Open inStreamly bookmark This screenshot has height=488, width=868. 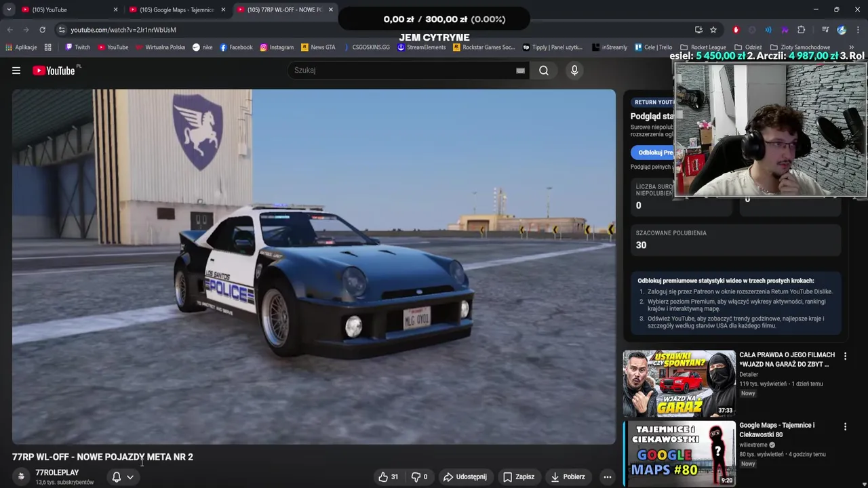pyautogui.click(x=610, y=47)
